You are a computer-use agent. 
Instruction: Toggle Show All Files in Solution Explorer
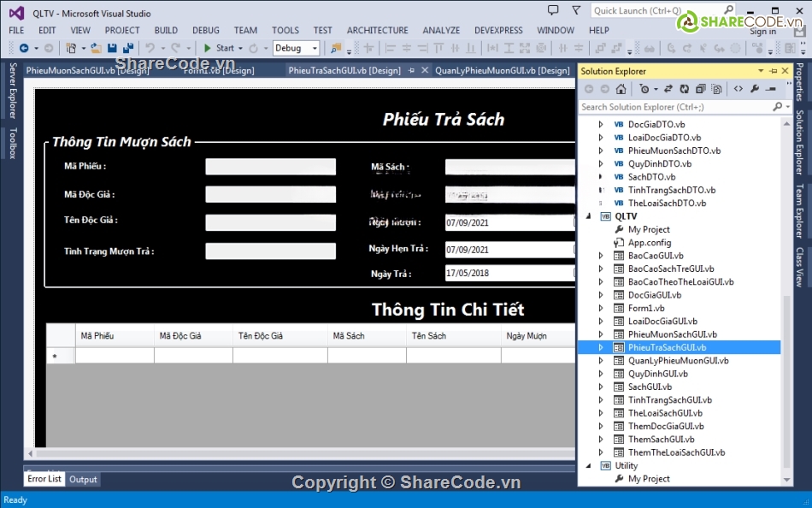(717, 89)
